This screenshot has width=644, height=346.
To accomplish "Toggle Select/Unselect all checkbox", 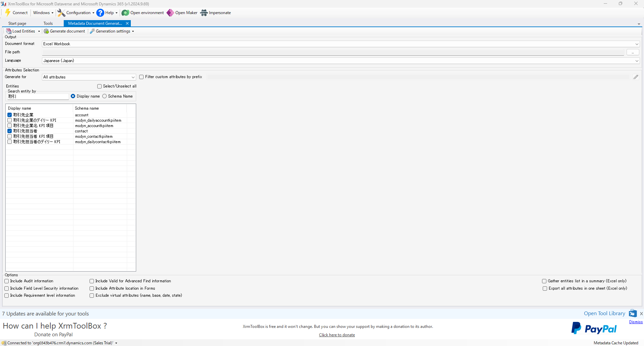I will click(x=99, y=86).
